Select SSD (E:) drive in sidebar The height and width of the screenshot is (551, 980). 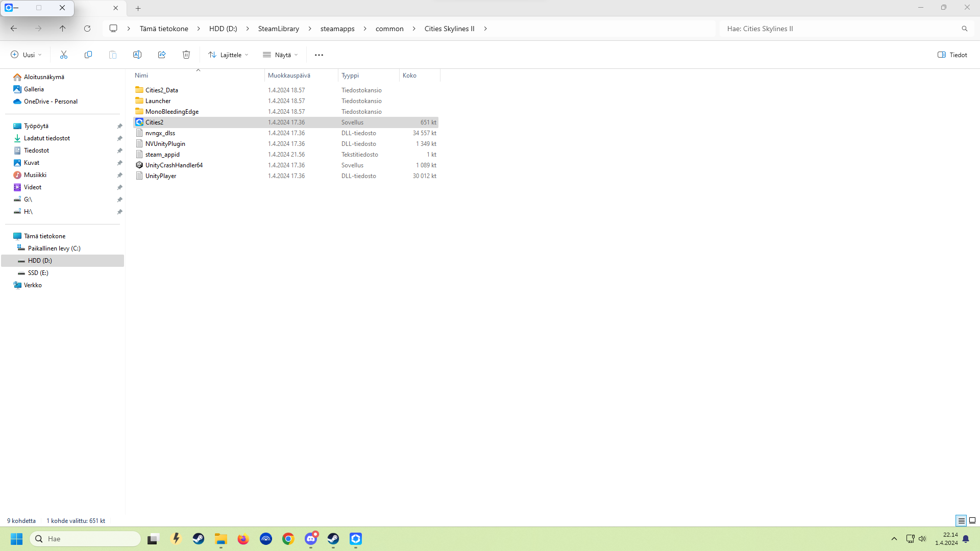click(38, 273)
